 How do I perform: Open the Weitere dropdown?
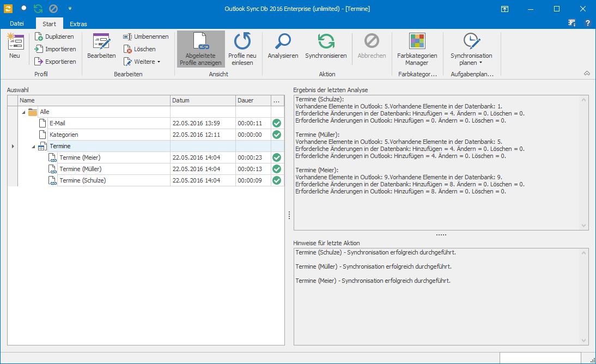point(142,62)
